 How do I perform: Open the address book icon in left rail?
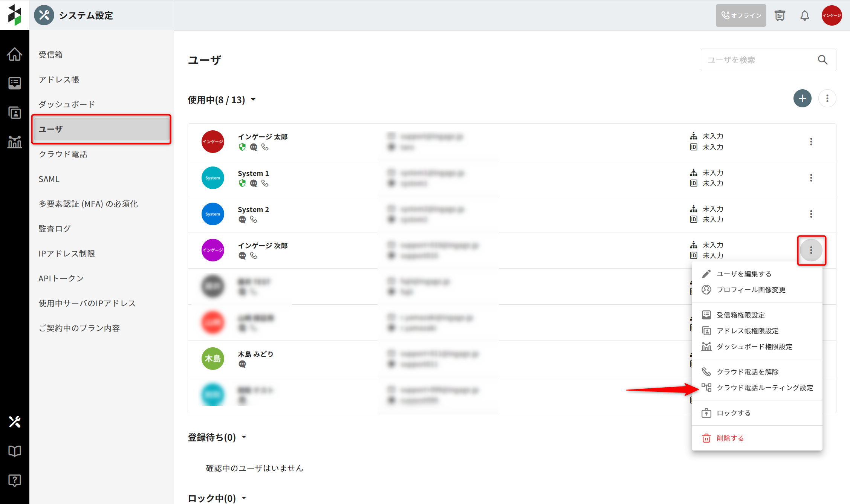(x=15, y=112)
